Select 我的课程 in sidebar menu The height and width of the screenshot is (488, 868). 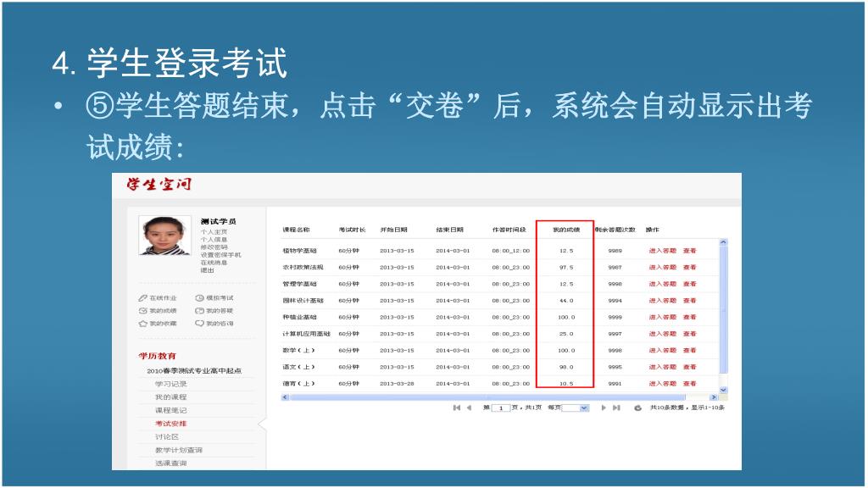(171, 397)
